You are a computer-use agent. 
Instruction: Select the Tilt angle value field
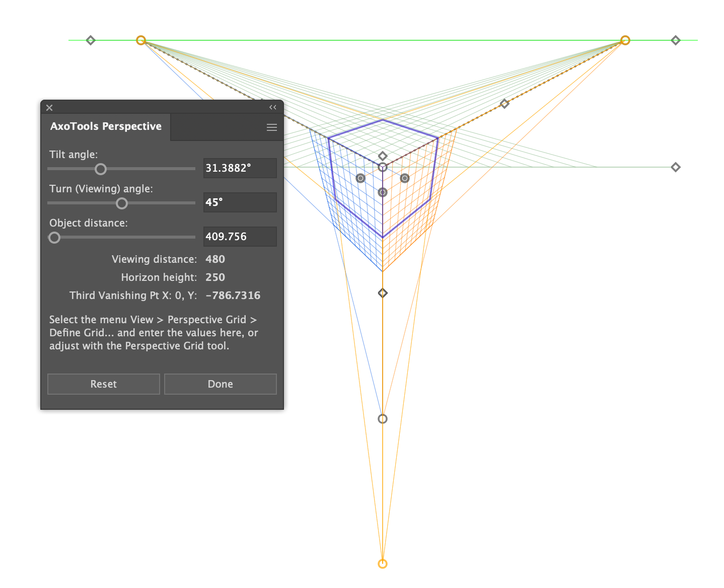240,168
